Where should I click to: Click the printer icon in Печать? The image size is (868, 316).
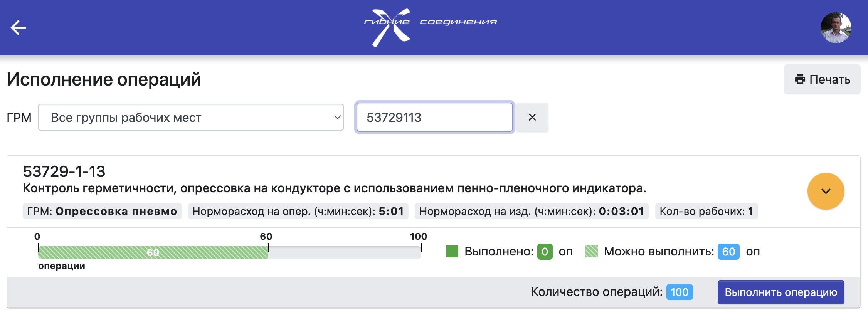pos(800,79)
